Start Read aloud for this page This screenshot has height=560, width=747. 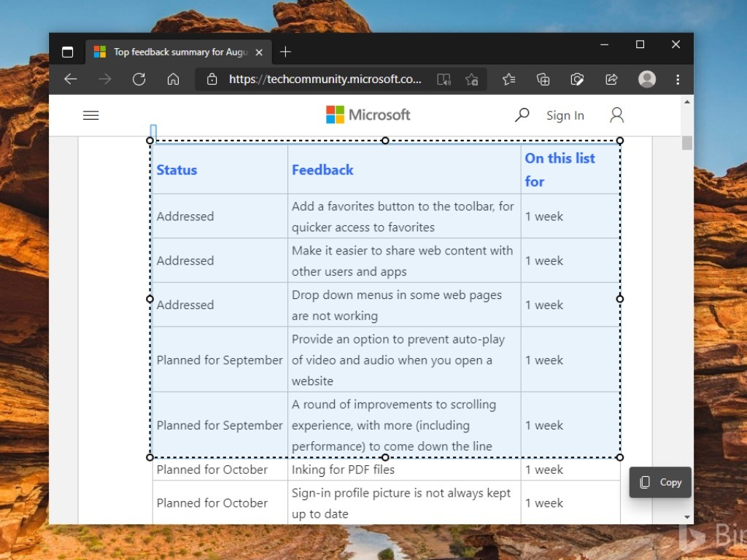tap(444, 79)
